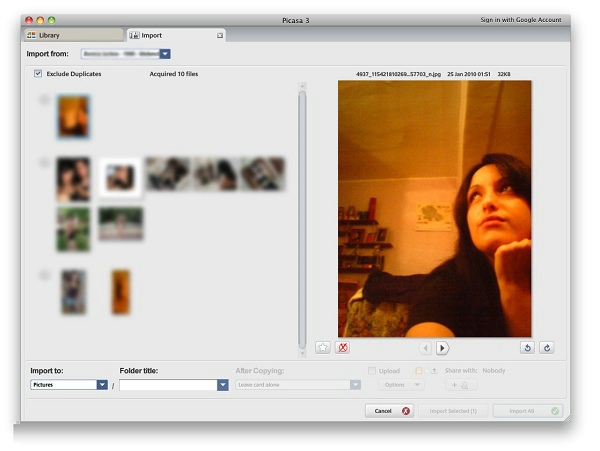The height and width of the screenshot is (451, 600).
Task: Go to the previous photo with left arrow
Action: point(425,348)
